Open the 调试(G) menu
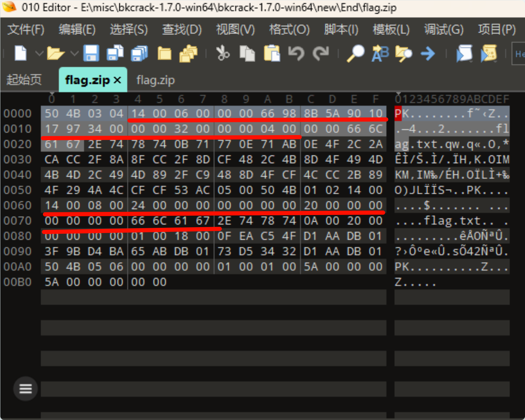 pos(444,29)
